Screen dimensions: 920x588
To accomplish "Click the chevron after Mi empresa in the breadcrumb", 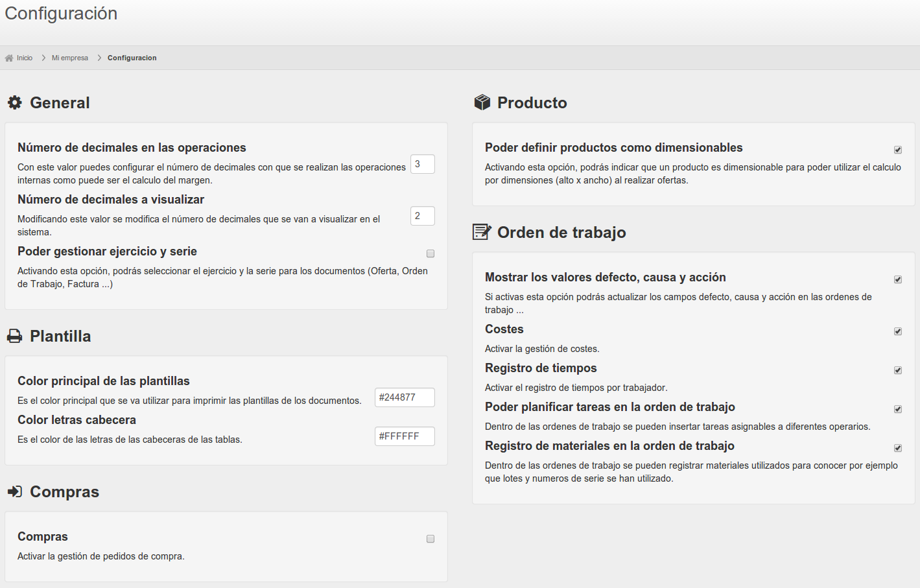I will click(99, 58).
